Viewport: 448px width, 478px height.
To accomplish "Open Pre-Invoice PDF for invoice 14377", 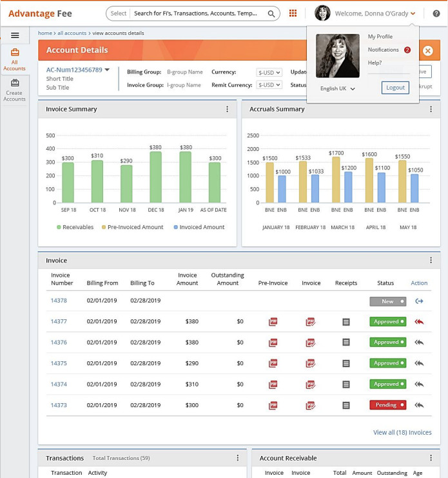I will pos(273,321).
